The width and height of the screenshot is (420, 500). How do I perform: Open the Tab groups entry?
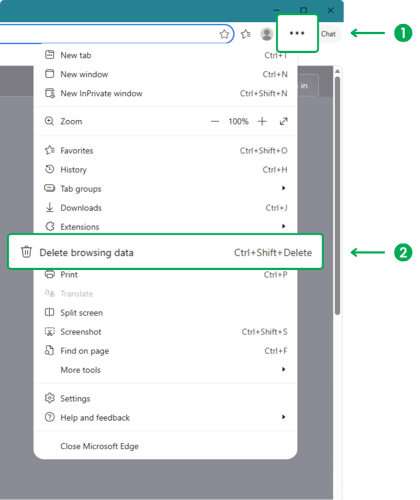pyautogui.click(x=166, y=189)
